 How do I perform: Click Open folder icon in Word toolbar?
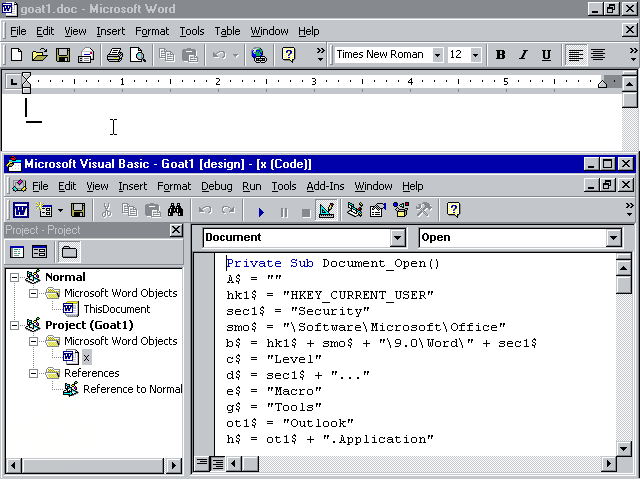point(40,55)
